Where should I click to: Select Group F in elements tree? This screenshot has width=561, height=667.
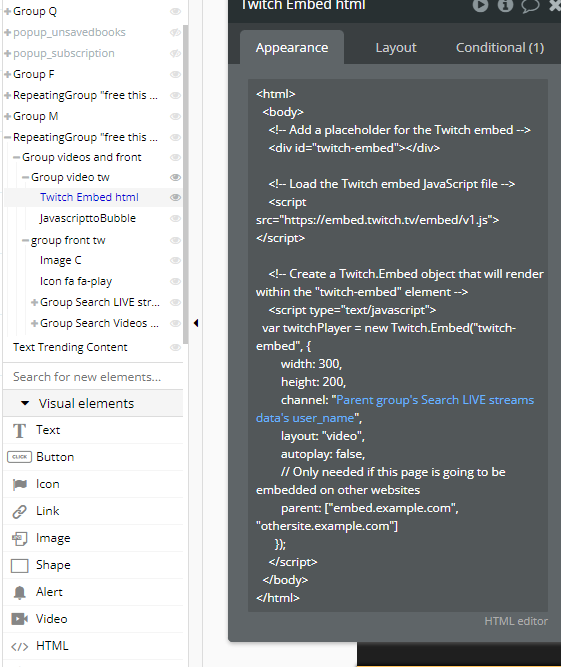tap(34, 74)
